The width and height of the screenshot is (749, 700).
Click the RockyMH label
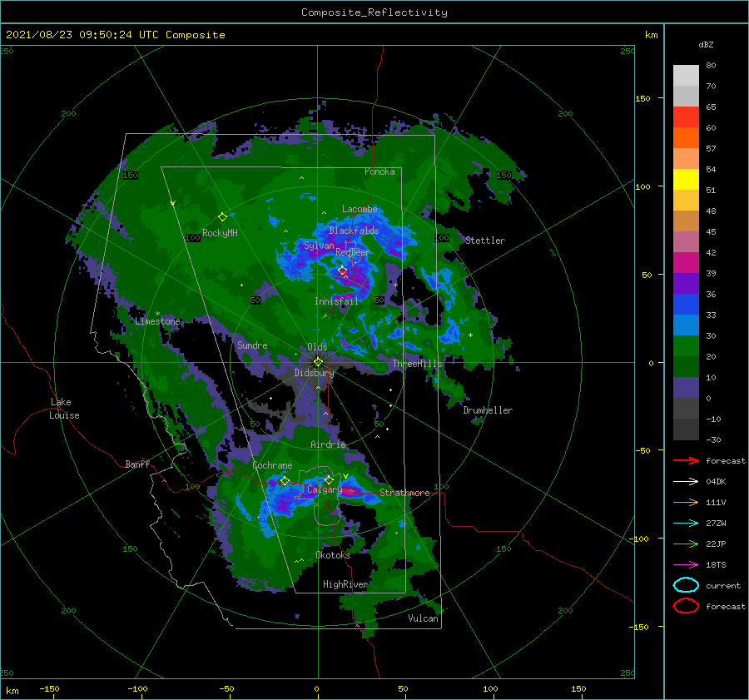pyautogui.click(x=220, y=233)
